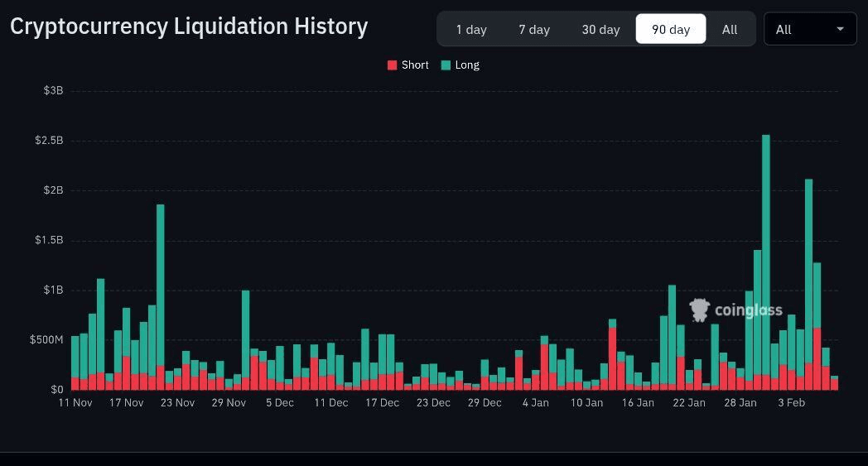The height and width of the screenshot is (466, 868).
Task: Select the 7 day range tab
Action: click(534, 29)
